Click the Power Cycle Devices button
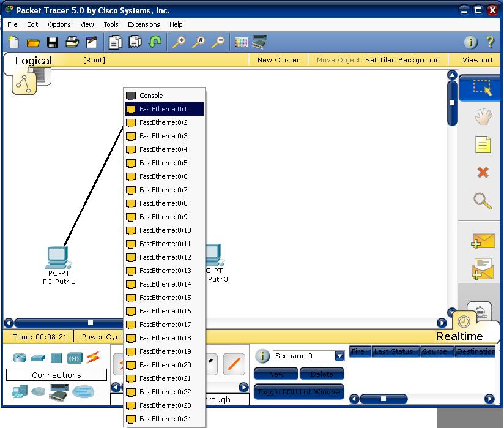504x428 pixels. coord(102,337)
